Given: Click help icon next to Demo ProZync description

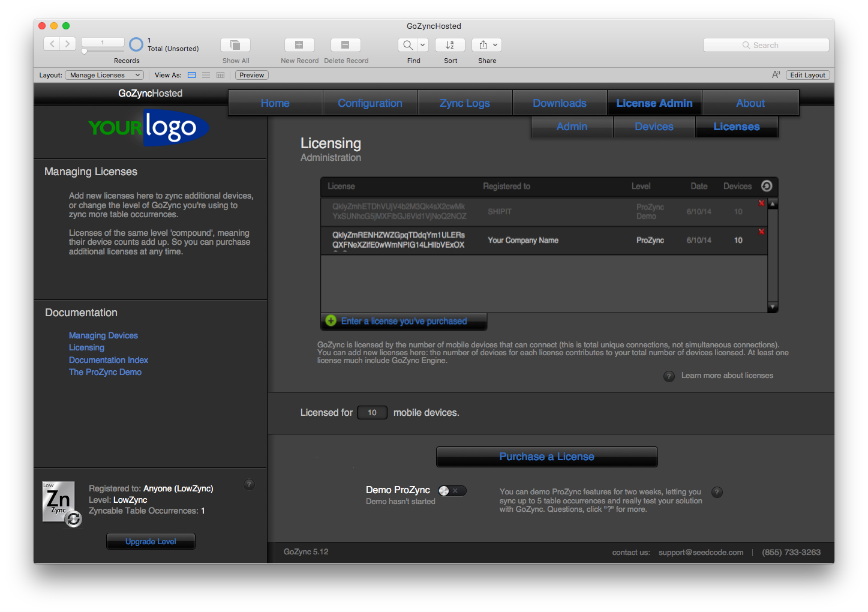Looking at the screenshot, I should pos(717,492).
